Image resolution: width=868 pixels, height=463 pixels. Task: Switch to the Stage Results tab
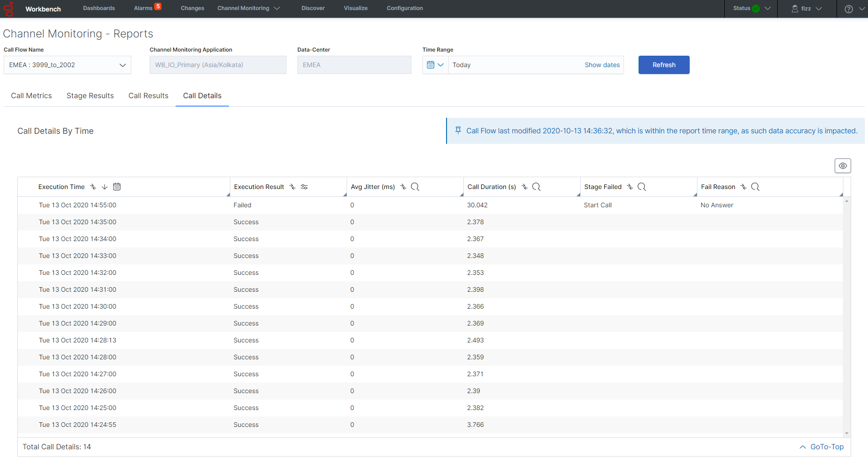pos(90,96)
